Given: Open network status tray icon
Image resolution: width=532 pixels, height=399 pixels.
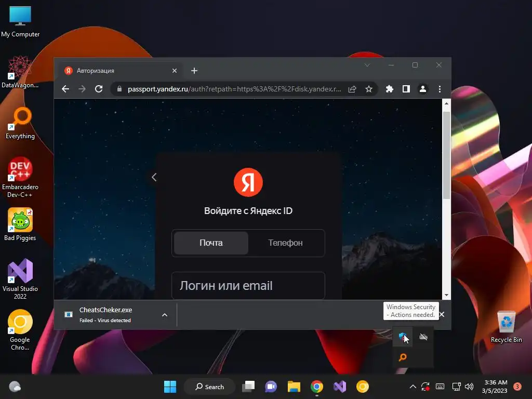Looking at the screenshot, I should coord(456,387).
